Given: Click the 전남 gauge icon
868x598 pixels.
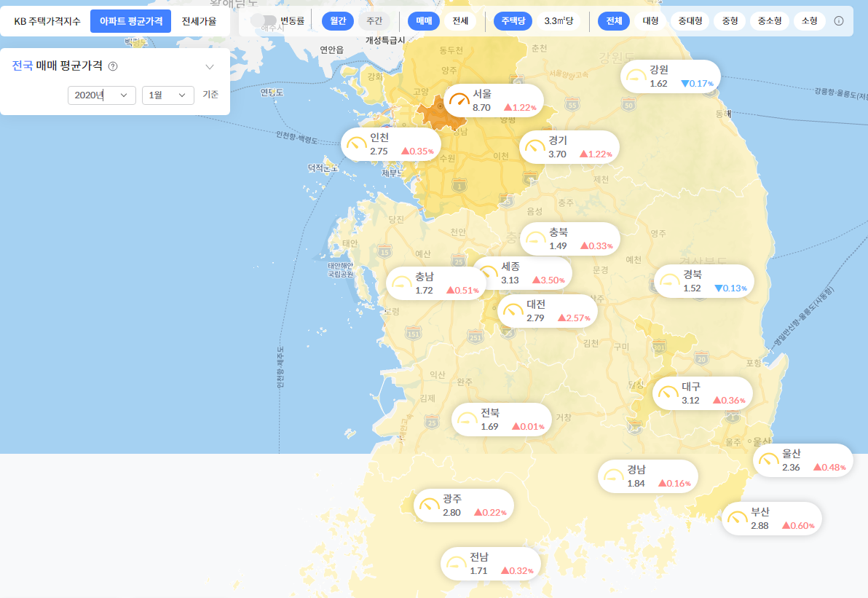Looking at the screenshot, I should (x=456, y=564).
